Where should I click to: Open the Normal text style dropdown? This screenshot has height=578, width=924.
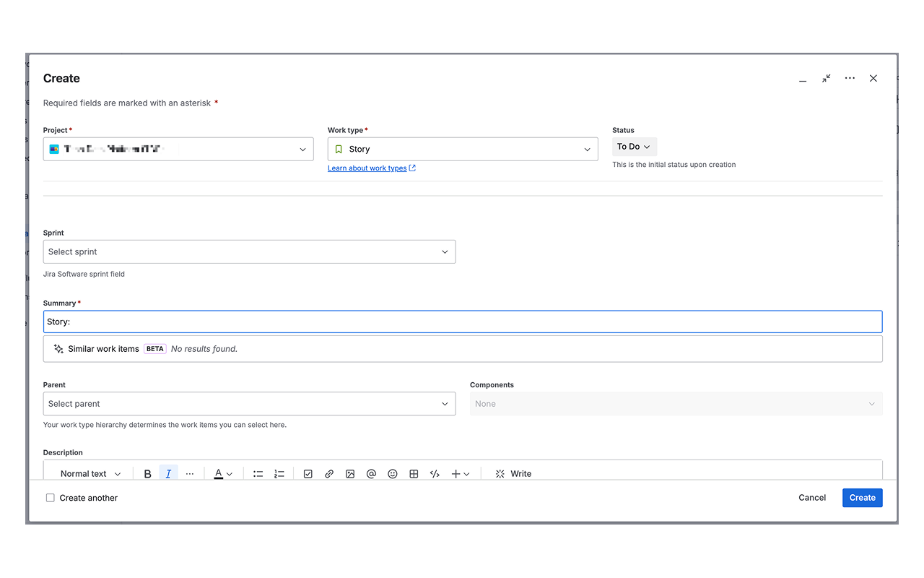pos(90,474)
